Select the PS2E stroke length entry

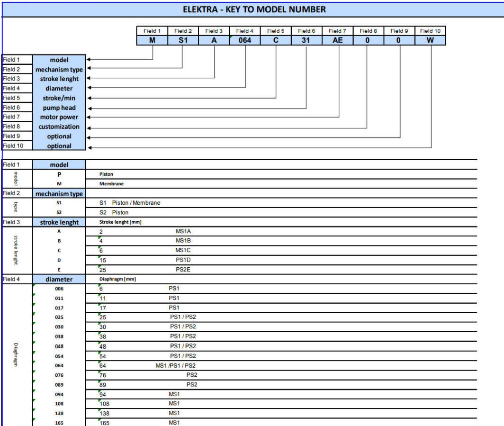tap(183, 270)
